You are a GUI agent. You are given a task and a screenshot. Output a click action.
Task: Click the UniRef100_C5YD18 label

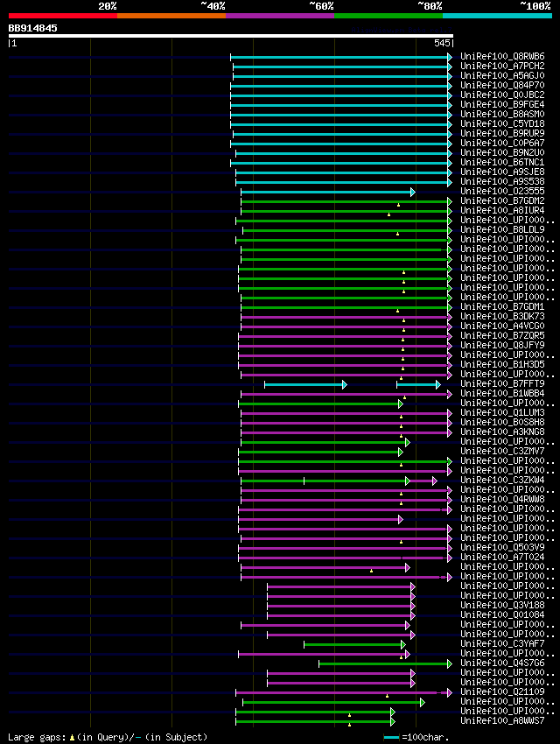tap(502, 123)
